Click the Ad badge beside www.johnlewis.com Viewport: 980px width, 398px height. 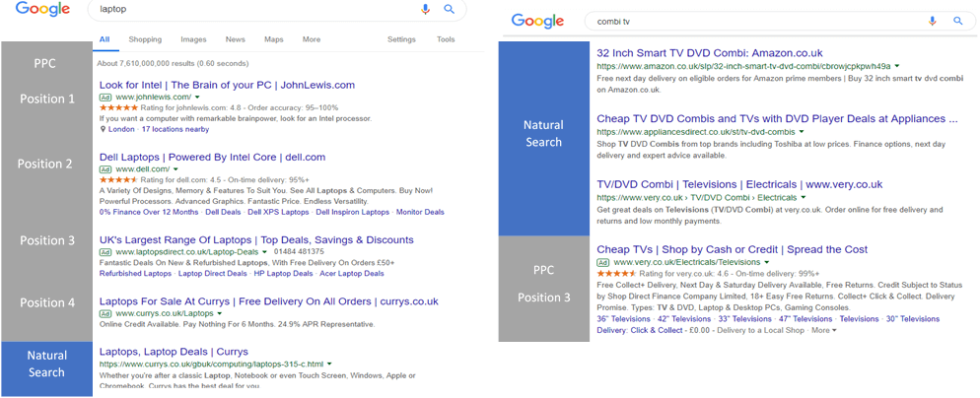[x=105, y=98]
